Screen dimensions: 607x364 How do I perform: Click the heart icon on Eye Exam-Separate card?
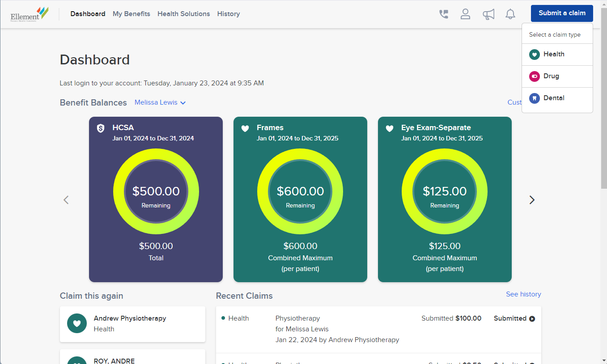pos(390,128)
